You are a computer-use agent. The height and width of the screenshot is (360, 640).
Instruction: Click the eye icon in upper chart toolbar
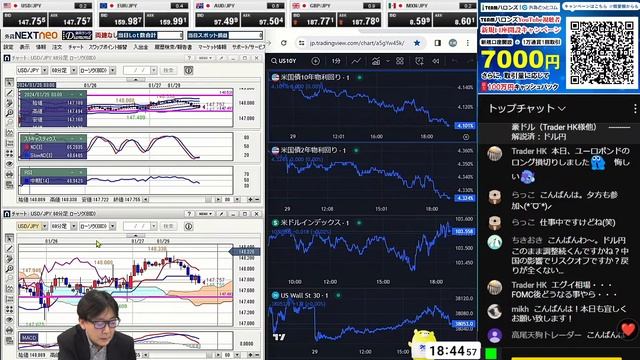coord(9,164)
